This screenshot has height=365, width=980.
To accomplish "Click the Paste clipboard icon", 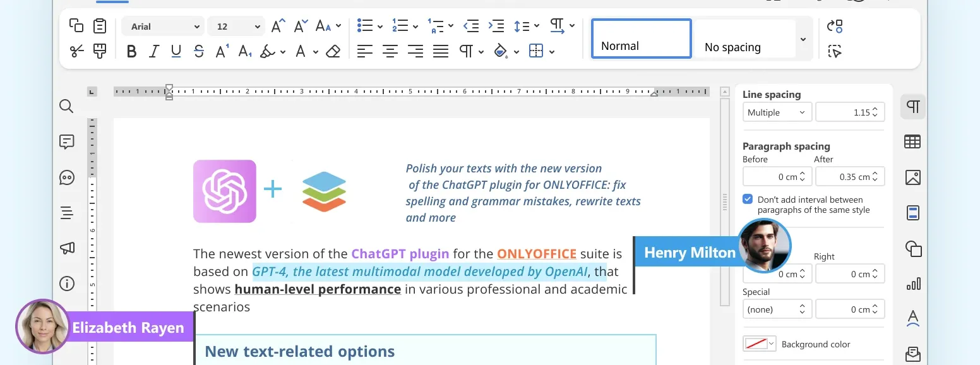I will (x=100, y=26).
